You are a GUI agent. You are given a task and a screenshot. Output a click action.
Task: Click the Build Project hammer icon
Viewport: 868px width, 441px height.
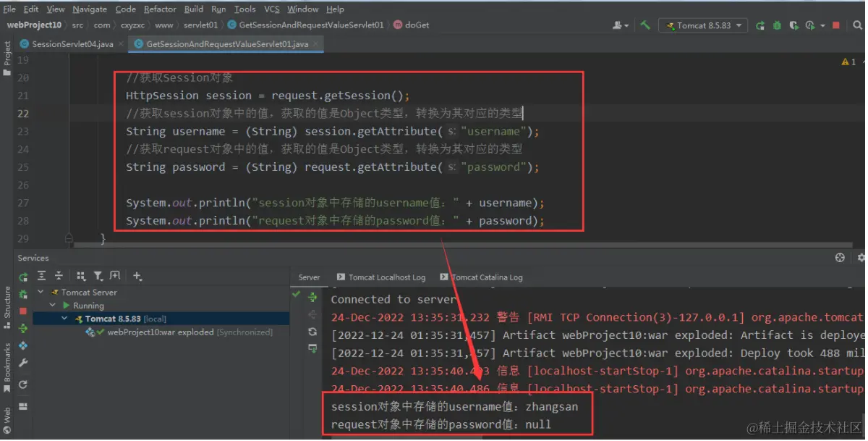click(x=644, y=25)
